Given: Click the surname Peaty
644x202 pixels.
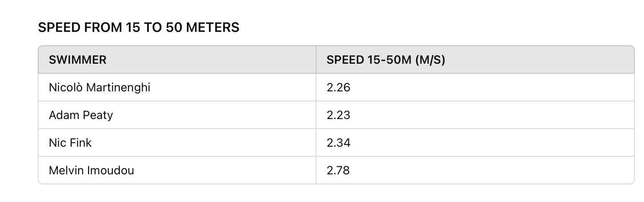Looking at the screenshot, I should tap(97, 115).
